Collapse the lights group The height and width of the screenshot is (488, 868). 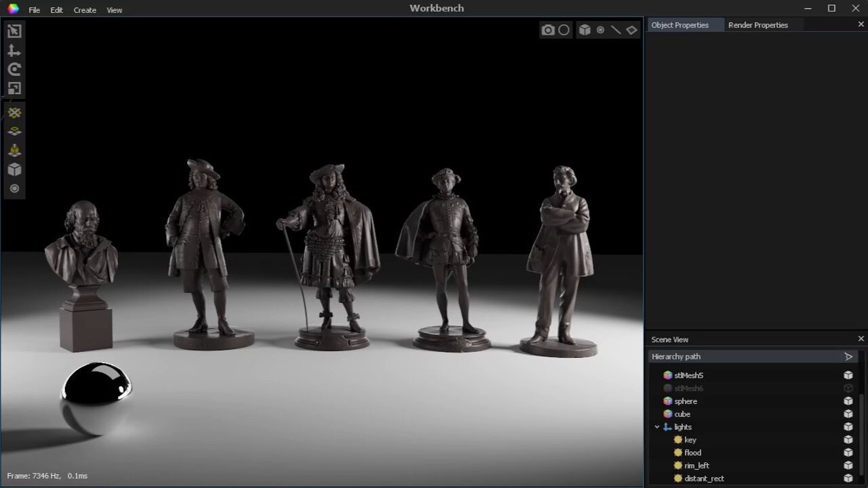click(657, 427)
